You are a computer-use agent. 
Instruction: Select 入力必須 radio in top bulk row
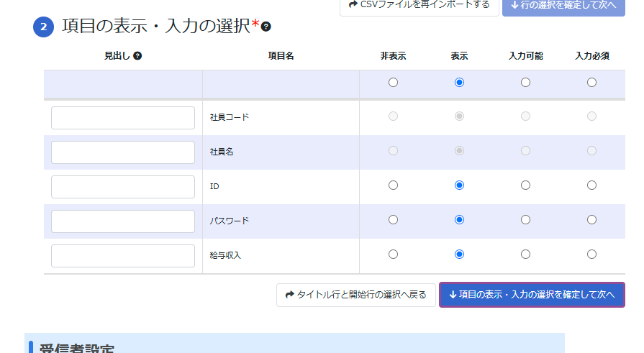pyautogui.click(x=591, y=83)
